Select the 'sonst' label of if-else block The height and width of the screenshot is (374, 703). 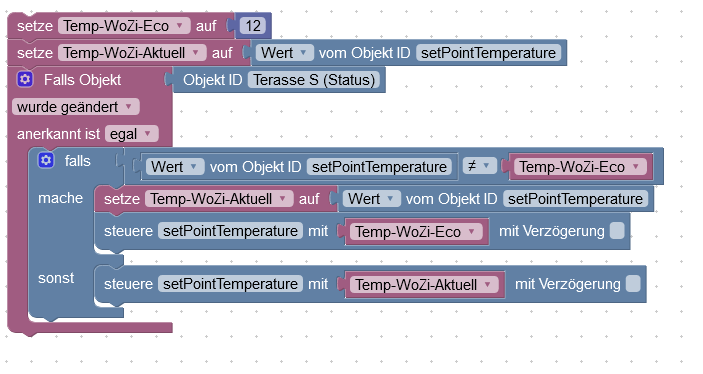[x=56, y=278]
